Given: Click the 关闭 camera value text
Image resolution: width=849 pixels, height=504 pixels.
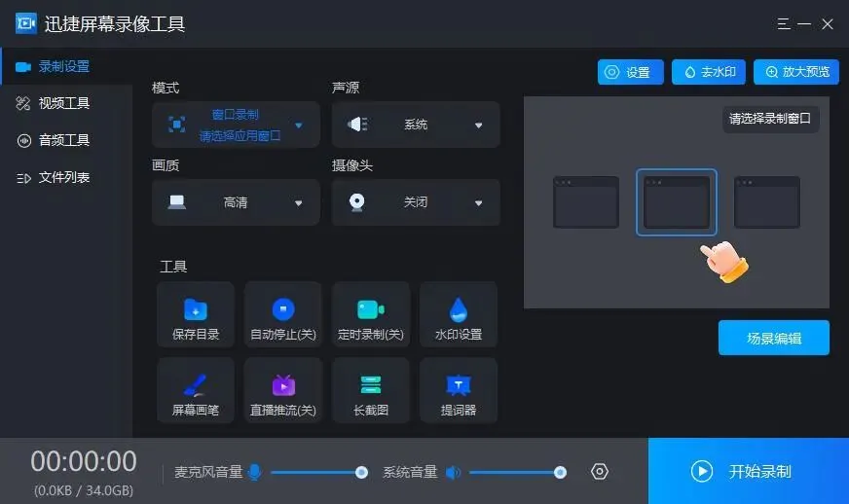Looking at the screenshot, I should (x=416, y=202).
